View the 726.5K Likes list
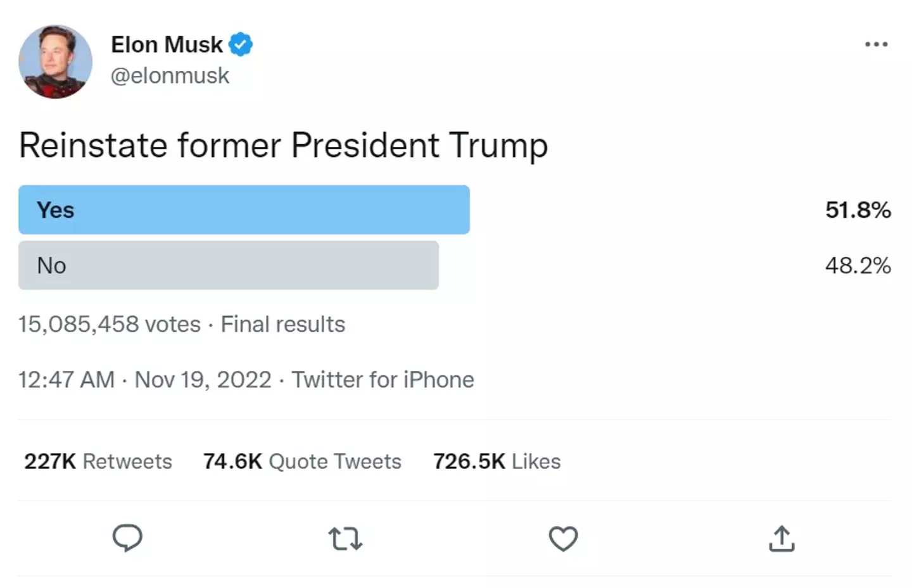Image resolution: width=912 pixels, height=588 pixels. pos(497,461)
